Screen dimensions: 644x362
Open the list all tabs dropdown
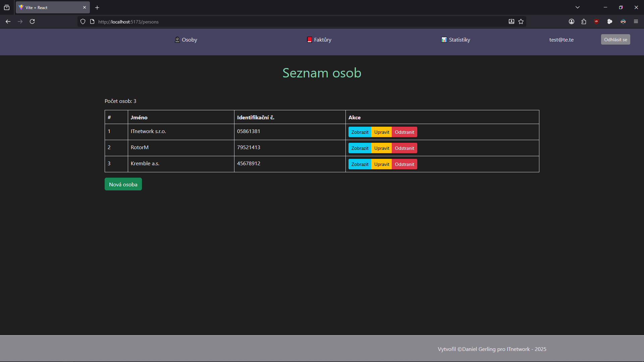pos(578,7)
